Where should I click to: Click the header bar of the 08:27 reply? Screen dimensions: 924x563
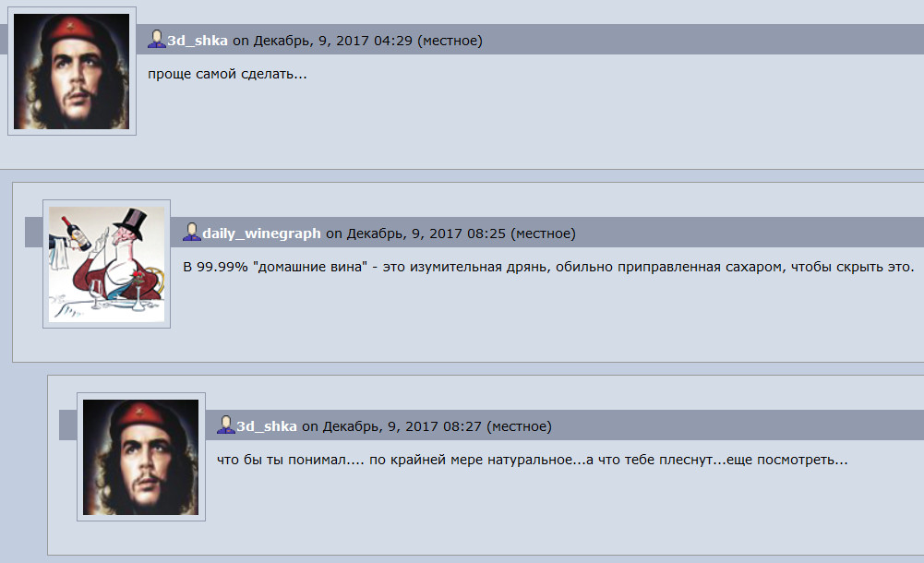[565, 425]
